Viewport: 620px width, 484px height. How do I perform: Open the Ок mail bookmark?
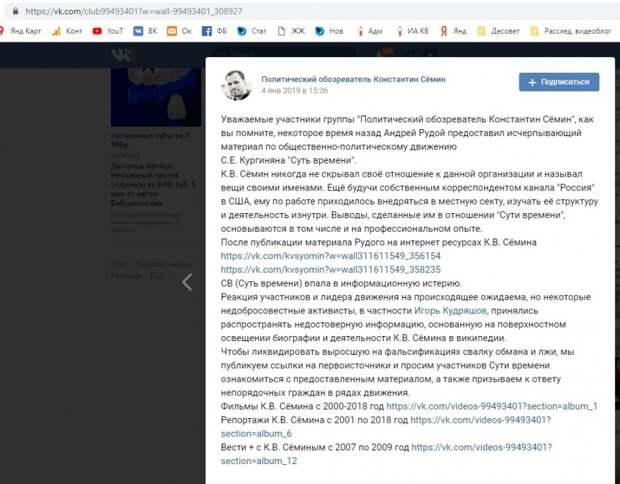(179, 31)
